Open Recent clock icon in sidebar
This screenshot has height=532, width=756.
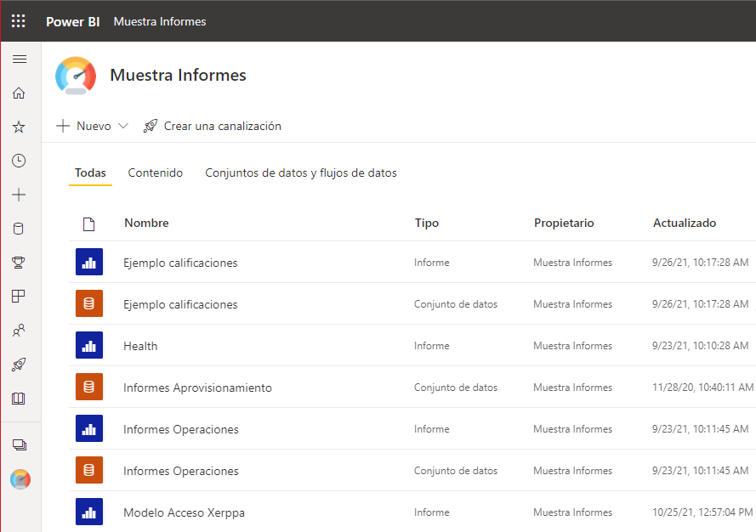(x=19, y=161)
